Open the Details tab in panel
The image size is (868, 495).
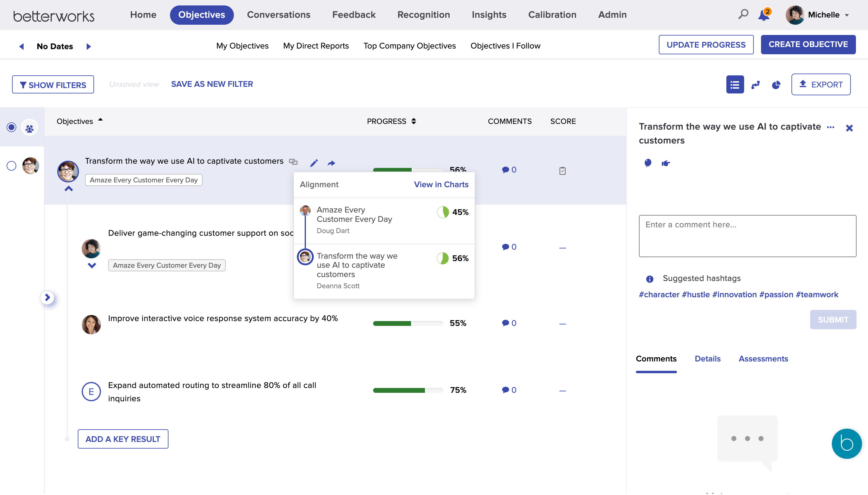point(707,359)
